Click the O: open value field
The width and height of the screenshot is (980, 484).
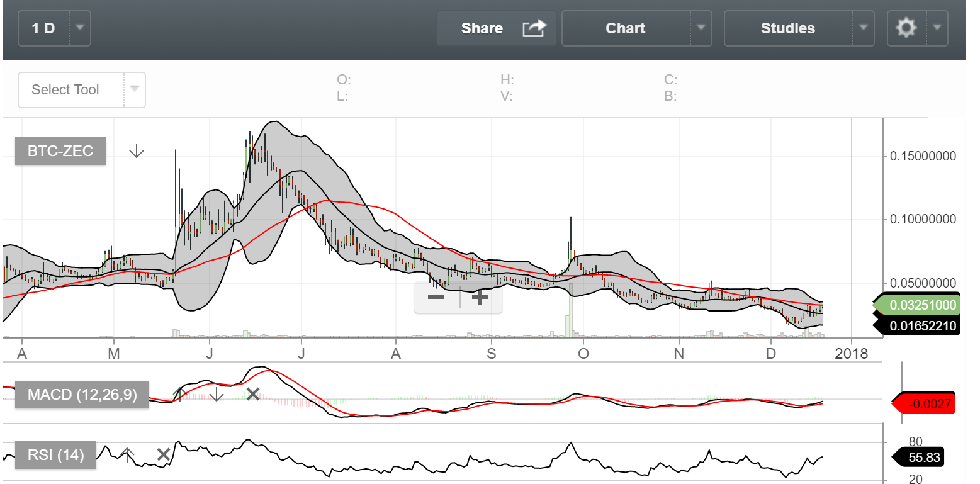tap(344, 80)
